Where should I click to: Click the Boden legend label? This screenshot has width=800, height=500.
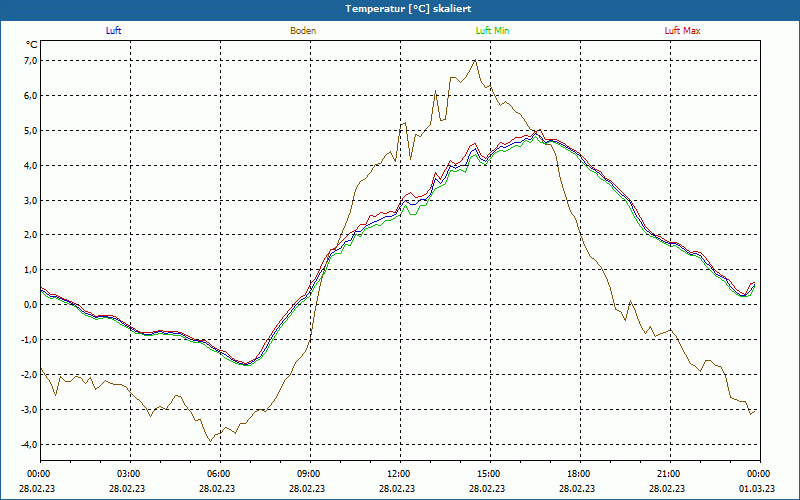tap(303, 31)
